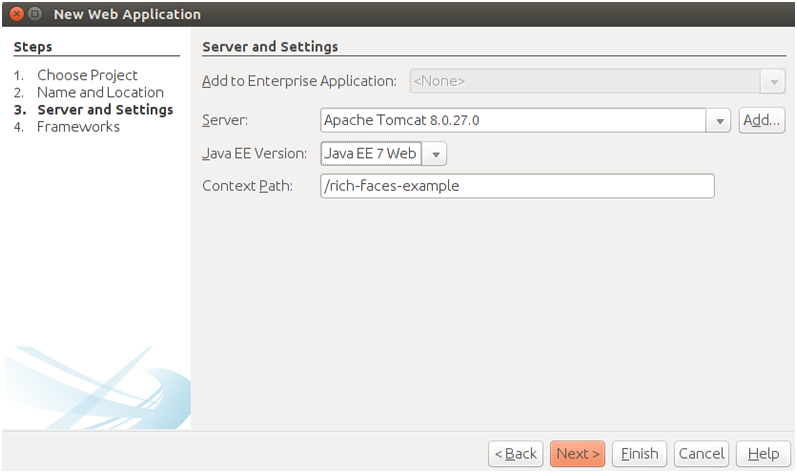Screen dimensions: 797x473
Task: Click the Server and Settings panel heading
Action: (x=270, y=47)
